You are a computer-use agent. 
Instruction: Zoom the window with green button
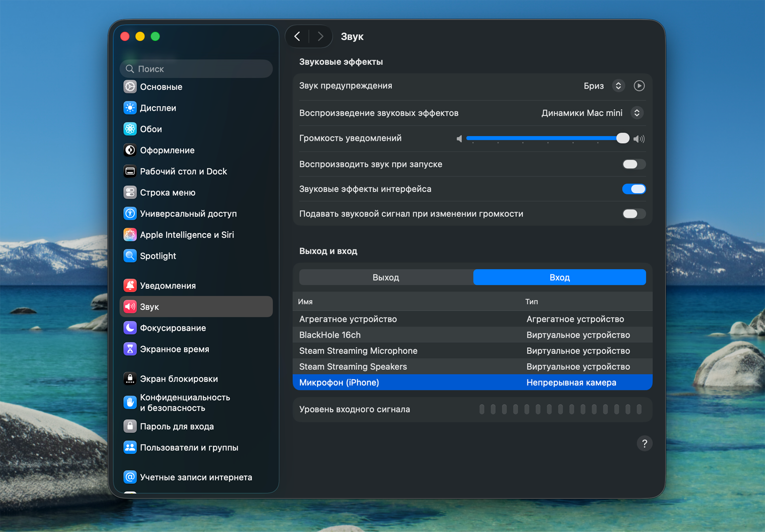[x=156, y=36]
